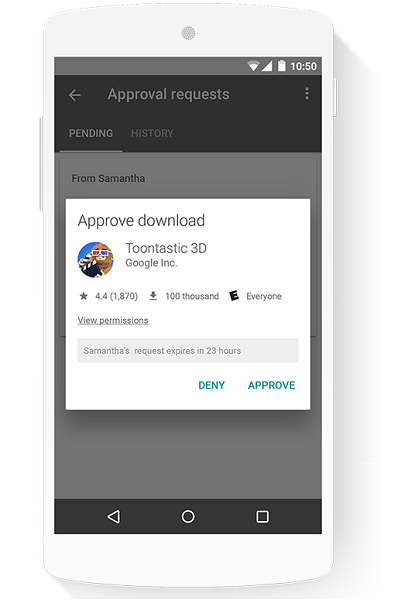Tap the Android back navigation button

click(114, 517)
